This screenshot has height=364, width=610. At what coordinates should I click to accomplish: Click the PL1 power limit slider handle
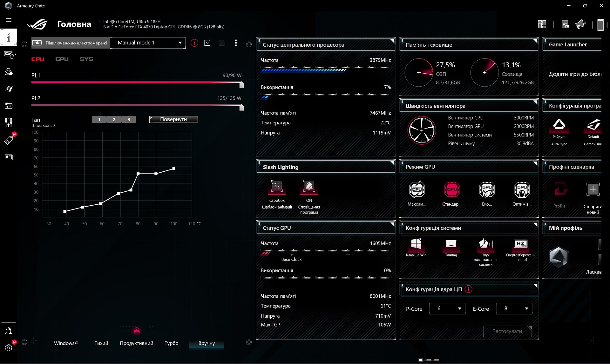[241, 84]
